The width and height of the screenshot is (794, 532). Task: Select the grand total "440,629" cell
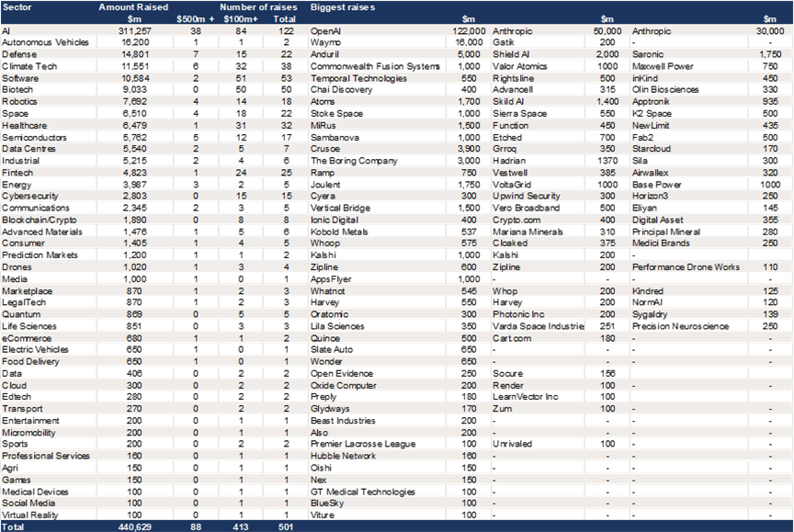135,526
